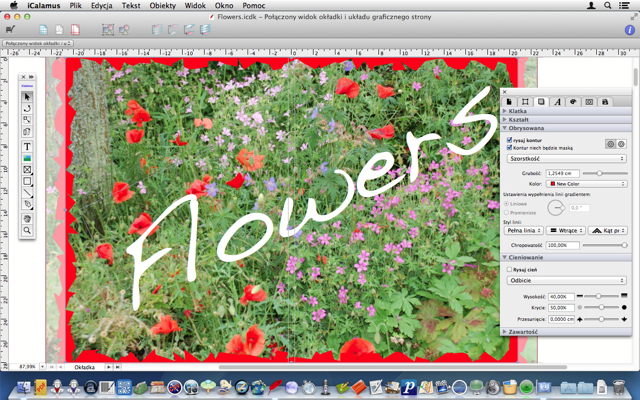
Task: Select the rotate tool in toolbox
Action: click(27, 109)
